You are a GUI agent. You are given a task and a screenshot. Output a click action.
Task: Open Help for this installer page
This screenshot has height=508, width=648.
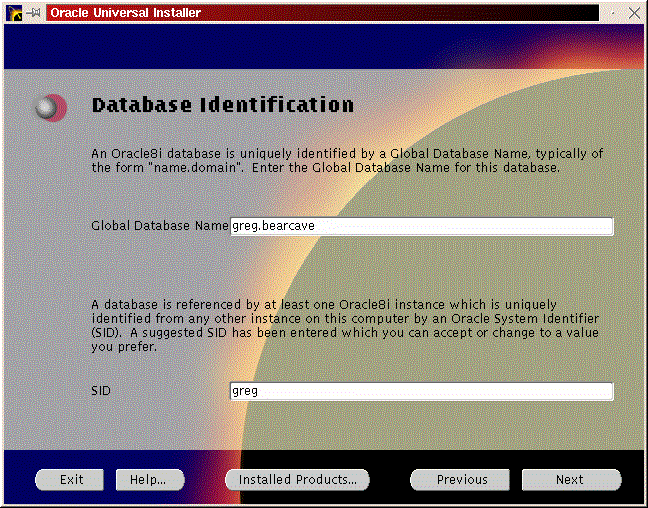[x=149, y=480]
